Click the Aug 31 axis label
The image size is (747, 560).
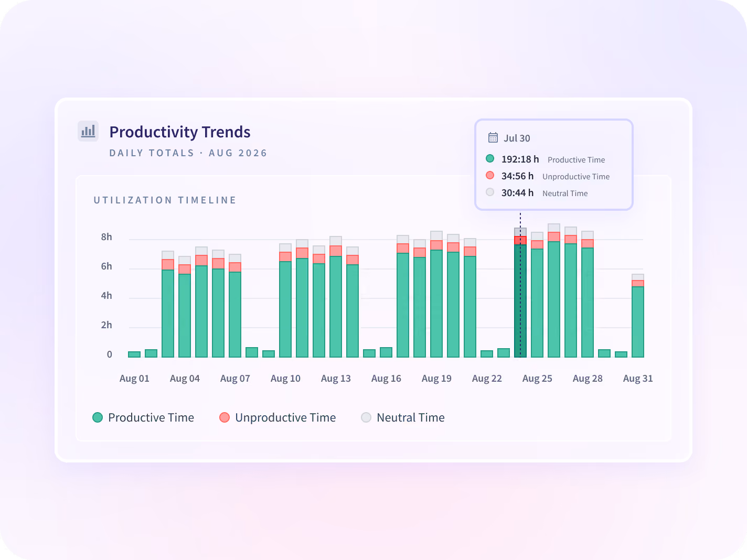click(638, 379)
